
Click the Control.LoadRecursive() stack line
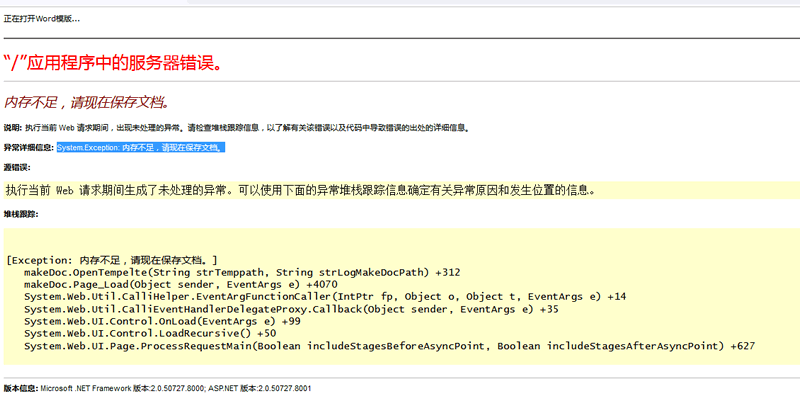tap(150, 334)
